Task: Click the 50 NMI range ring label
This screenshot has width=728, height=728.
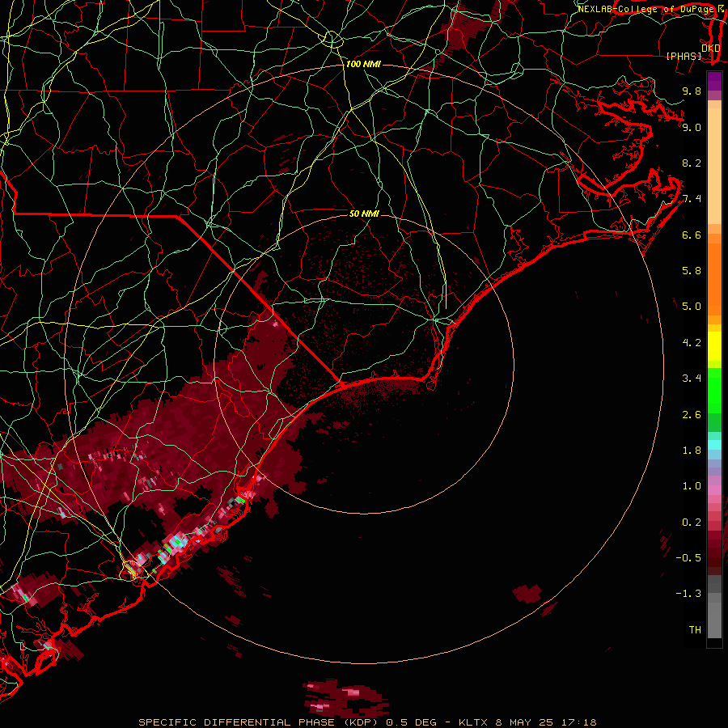Action: [365, 214]
